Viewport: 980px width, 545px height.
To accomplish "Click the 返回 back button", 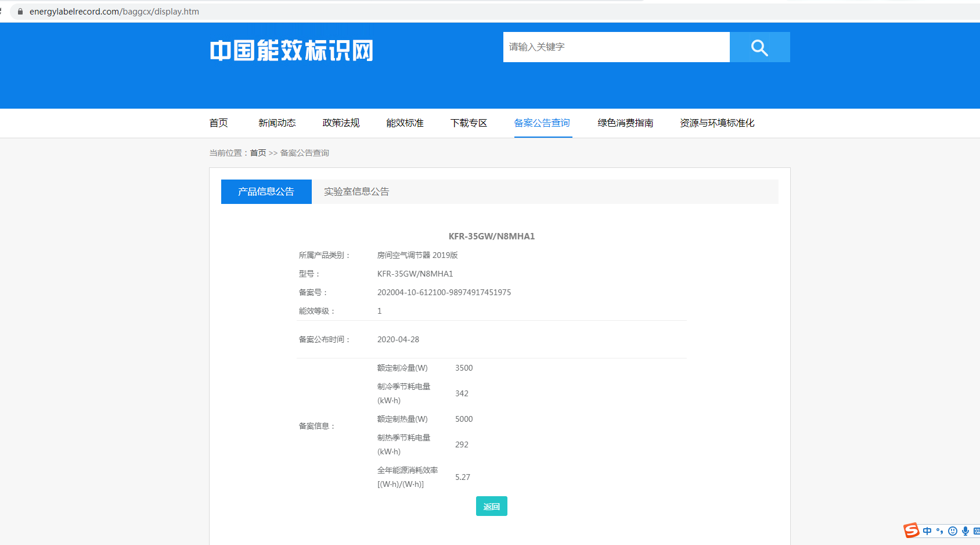I will pyautogui.click(x=492, y=506).
